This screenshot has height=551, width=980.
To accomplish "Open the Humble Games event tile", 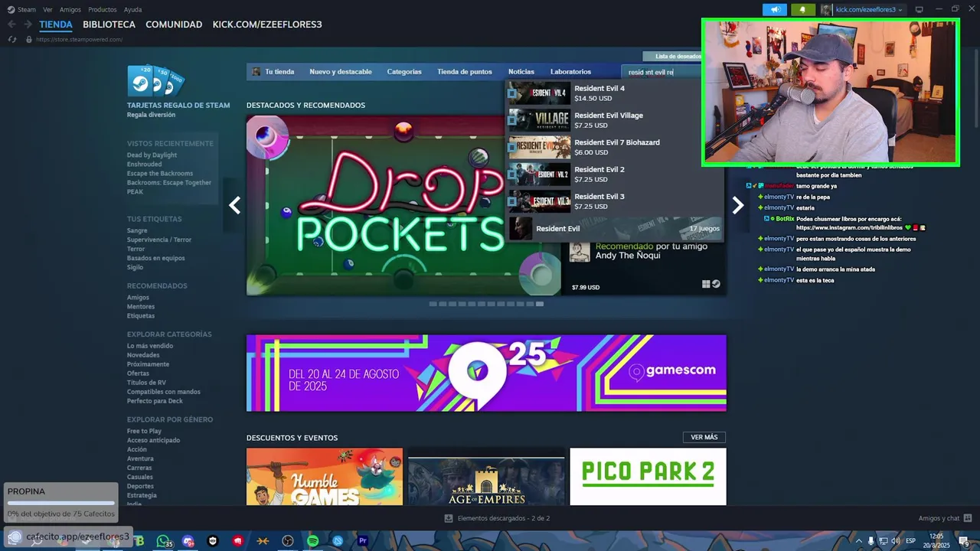I will click(325, 477).
